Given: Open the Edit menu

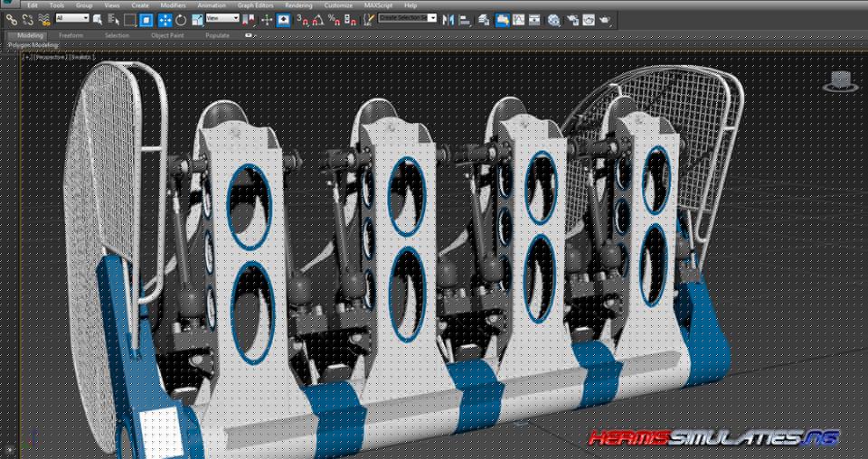Looking at the screenshot, I should [x=33, y=5].
